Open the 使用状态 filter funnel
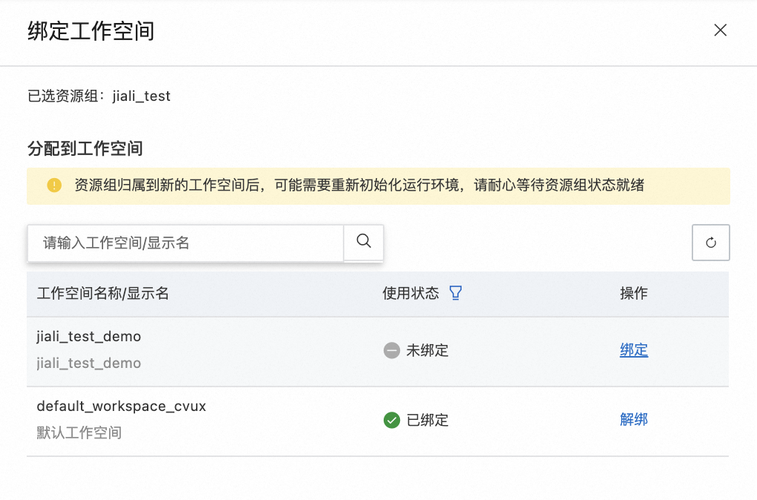 (x=456, y=293)
